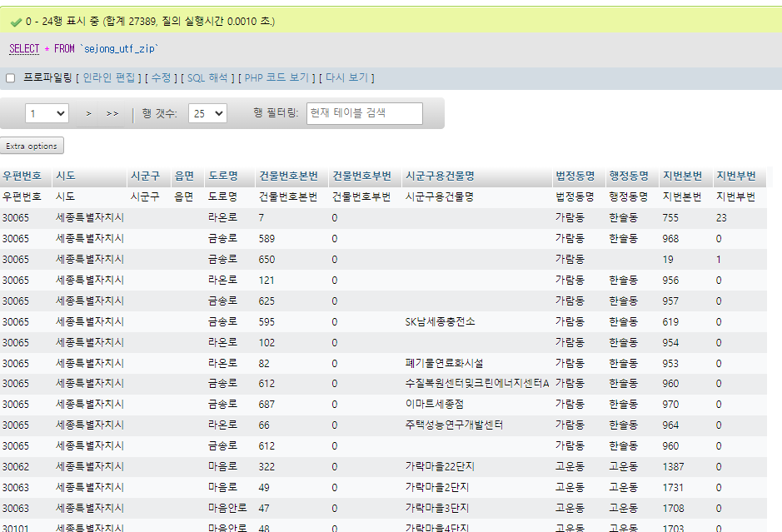
Task: Sort by 시군구용건물명 column header
Action: (x=440, y=176)
